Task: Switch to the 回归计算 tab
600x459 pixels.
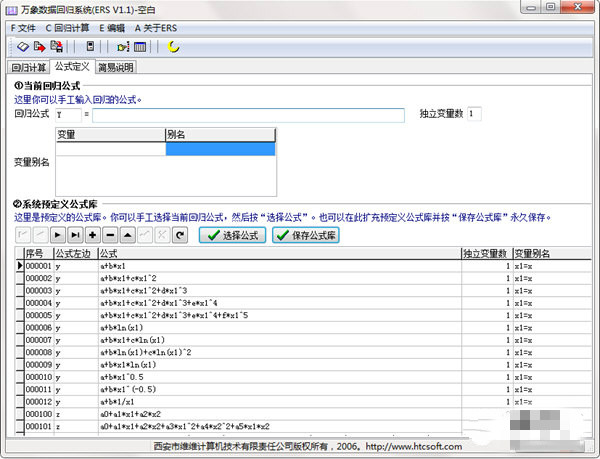Action: [29, 68]
